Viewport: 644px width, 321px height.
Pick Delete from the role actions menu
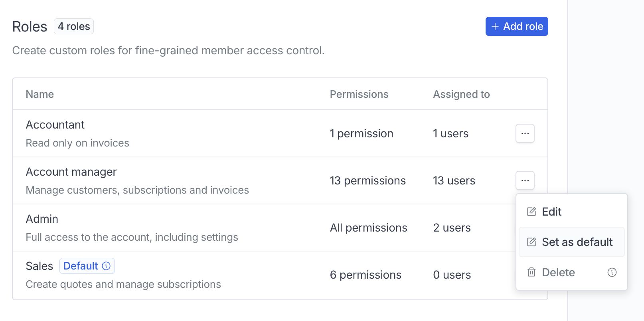558,272
